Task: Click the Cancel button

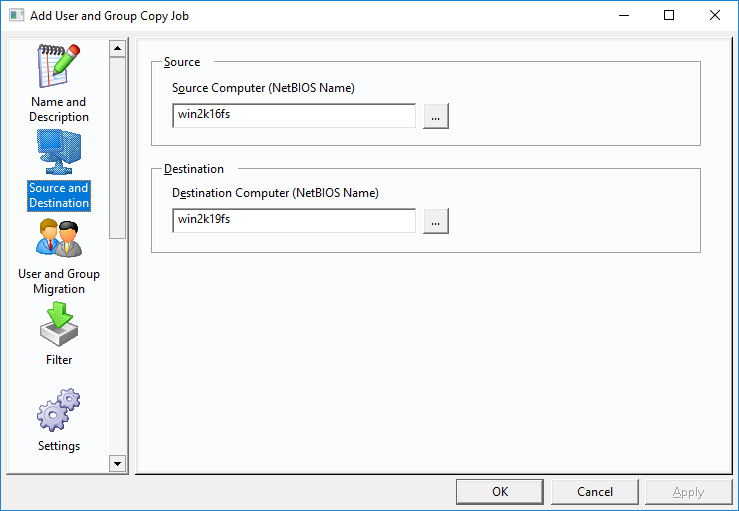Action: (595, 492)
